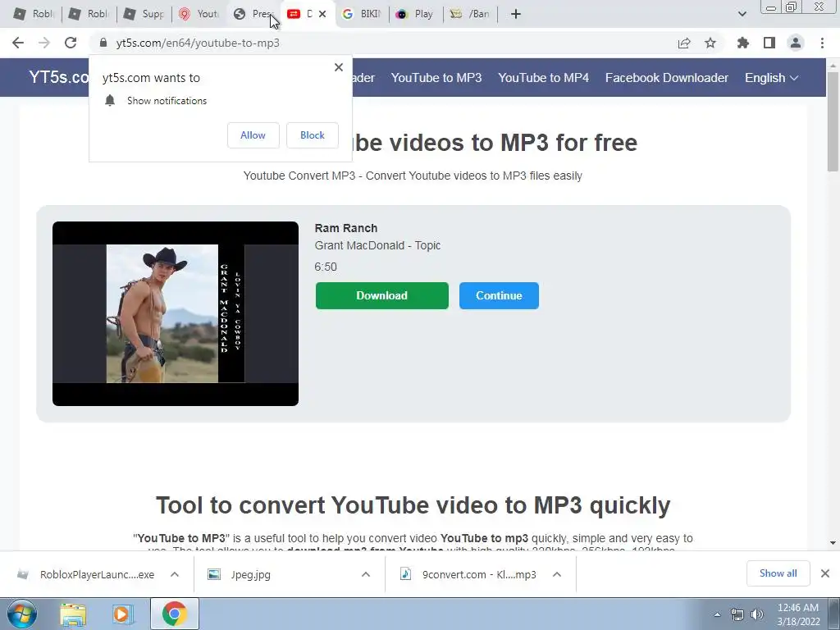Screen dimensions: 840x630
Task: Click the scrollbar down arrow
Action: click(833, 543)
